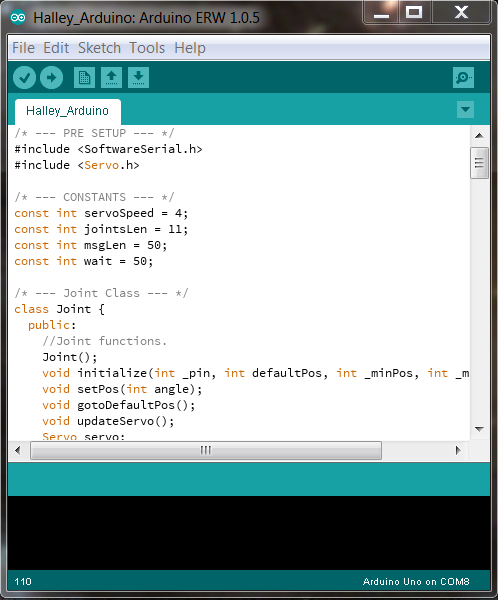Click the 'void updateServo();' line
This screenshot has width=498, height=600.
(108, 421)
